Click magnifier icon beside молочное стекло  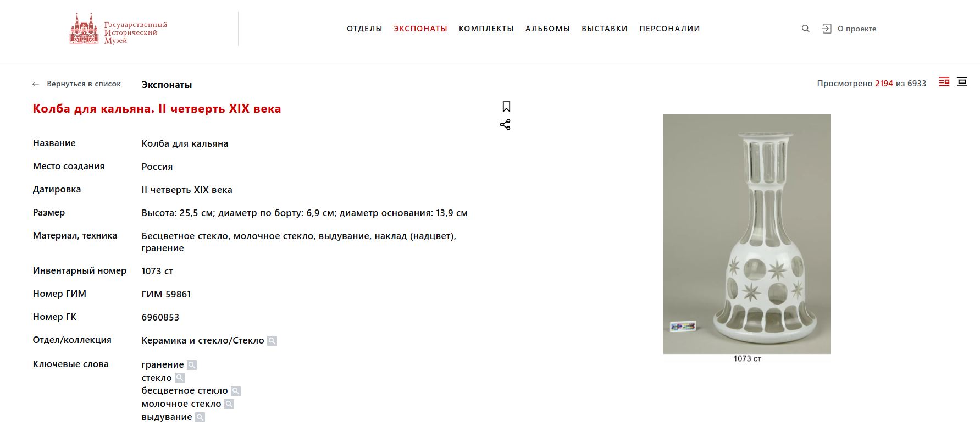[229, 404]
